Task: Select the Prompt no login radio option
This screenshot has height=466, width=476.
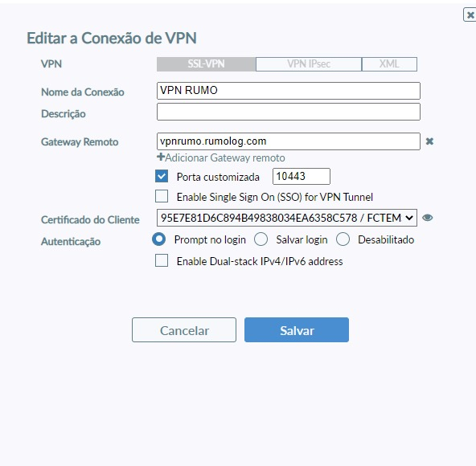Action: tap(158, 239)
